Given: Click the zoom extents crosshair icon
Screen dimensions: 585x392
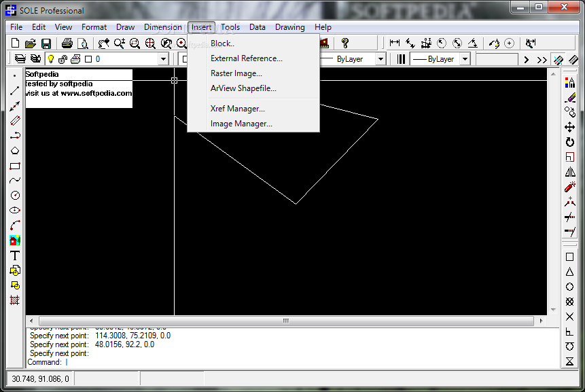Looking at the screenshot, I should (150, 43).
